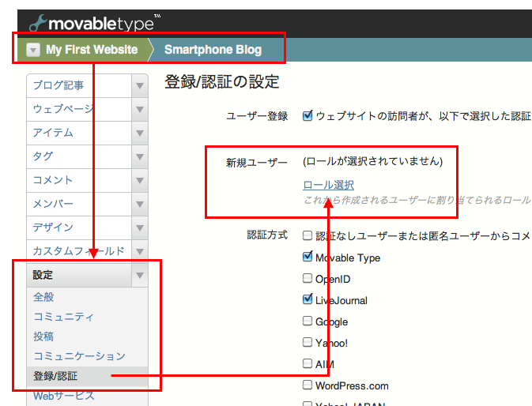Viewport: 532px width, 406px height.
Task: Enable the OpenID checkbox
Action: pyautogui.click(x=308, y=278)
